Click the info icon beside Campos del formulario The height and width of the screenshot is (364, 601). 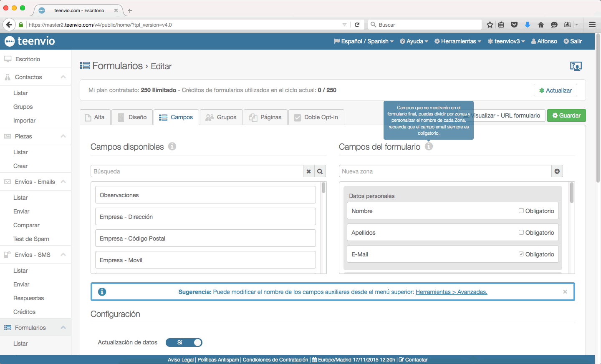429,146
